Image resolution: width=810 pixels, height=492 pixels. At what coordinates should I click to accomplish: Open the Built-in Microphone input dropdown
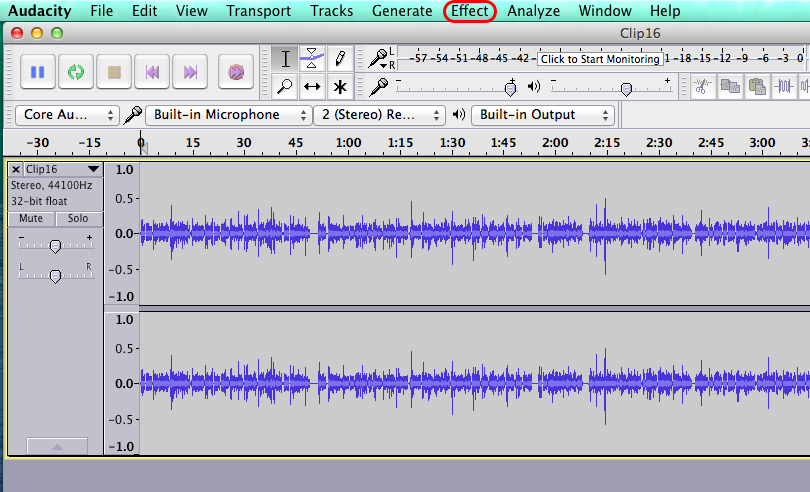click(x=229, y=115)
